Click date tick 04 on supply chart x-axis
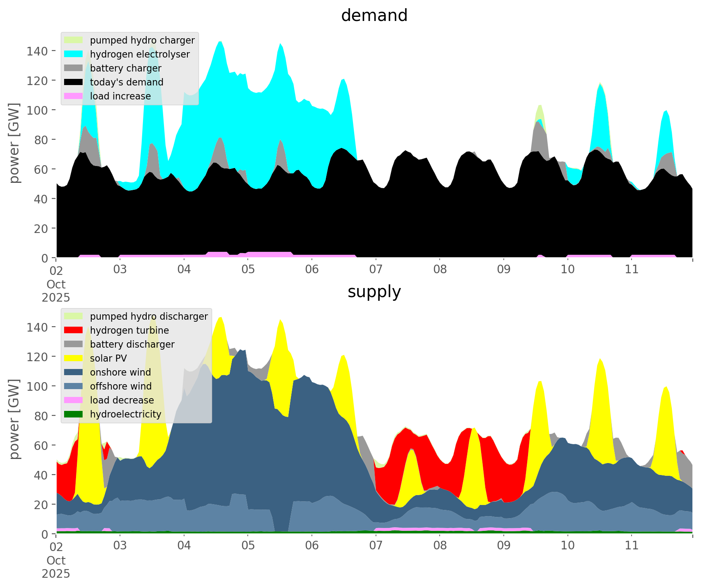The height and width of the screenshot is (588, 701). [184, 546]
